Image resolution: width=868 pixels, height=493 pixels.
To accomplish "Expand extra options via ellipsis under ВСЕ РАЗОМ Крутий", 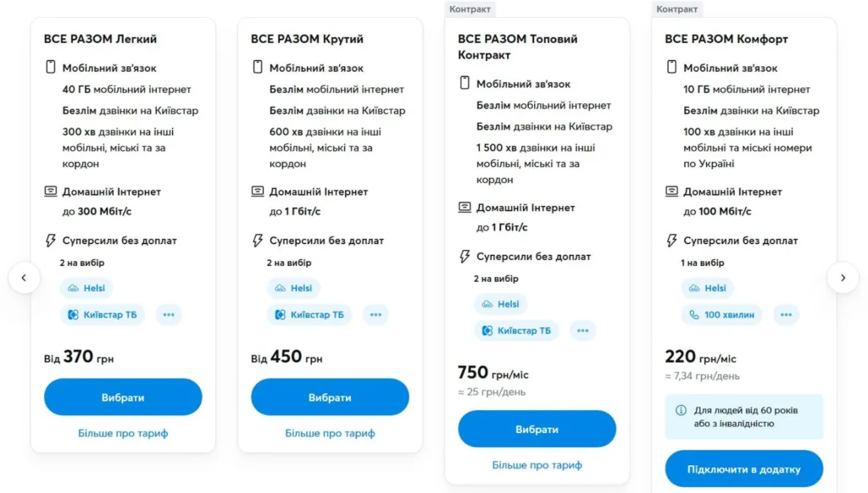I will [x=376, y=314].
